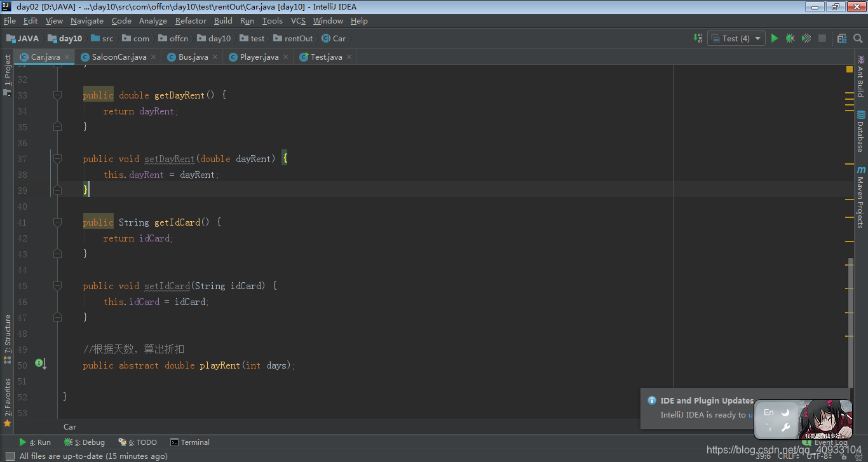This screenshot has width=868, height=462.
Task: Click JAVA breadcrumb in navigation bar
Action: pyautogui.click(x=23, y=38)
